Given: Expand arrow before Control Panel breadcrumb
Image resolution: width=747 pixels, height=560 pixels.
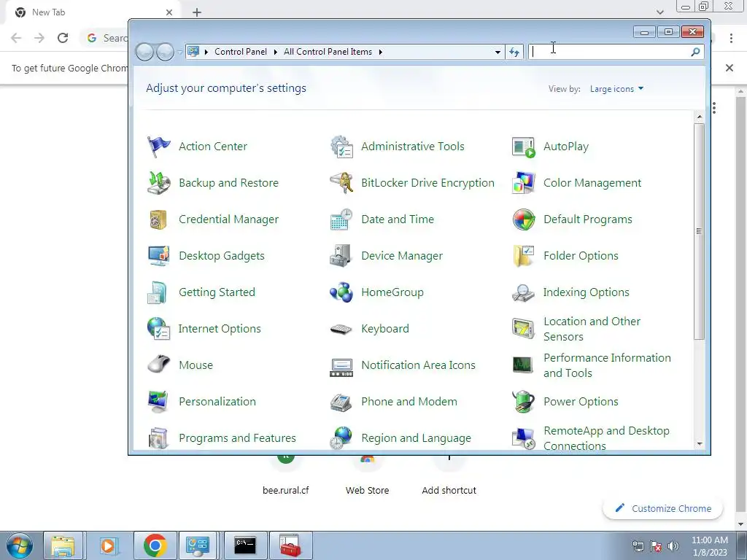Looking at the screenshot, I should 206,52.
